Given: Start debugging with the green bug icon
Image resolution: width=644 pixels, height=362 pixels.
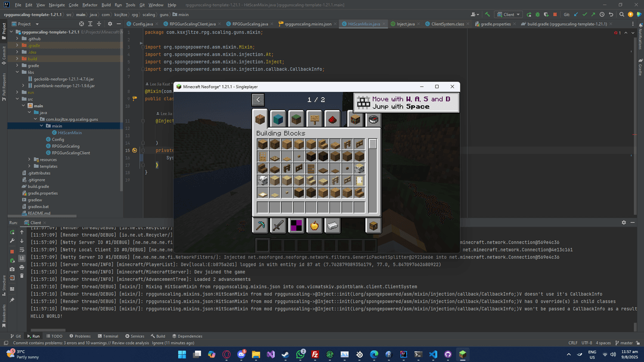Looking at the screenshot, I should click(x=538, y=14).
